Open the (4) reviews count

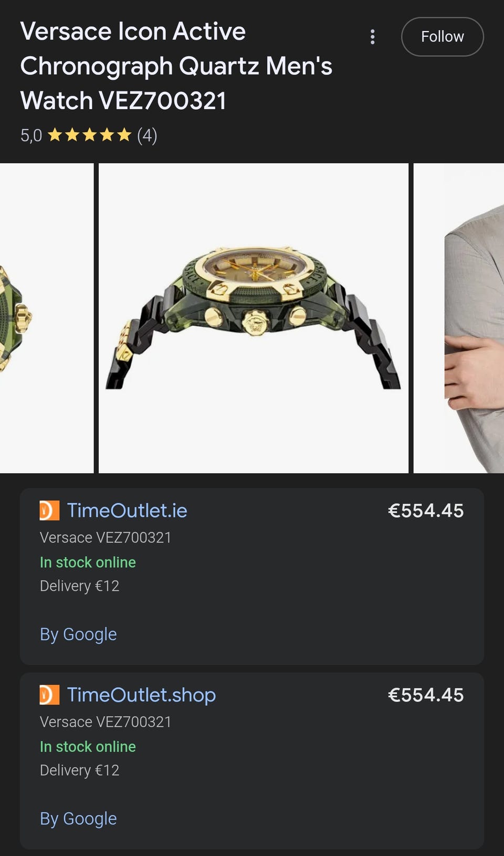[x=147, y=135]
